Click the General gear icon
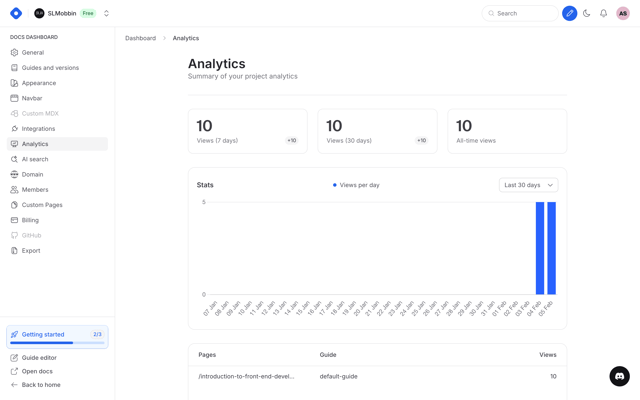This screenshot has width=640, height=400. (x=14, y=52)
